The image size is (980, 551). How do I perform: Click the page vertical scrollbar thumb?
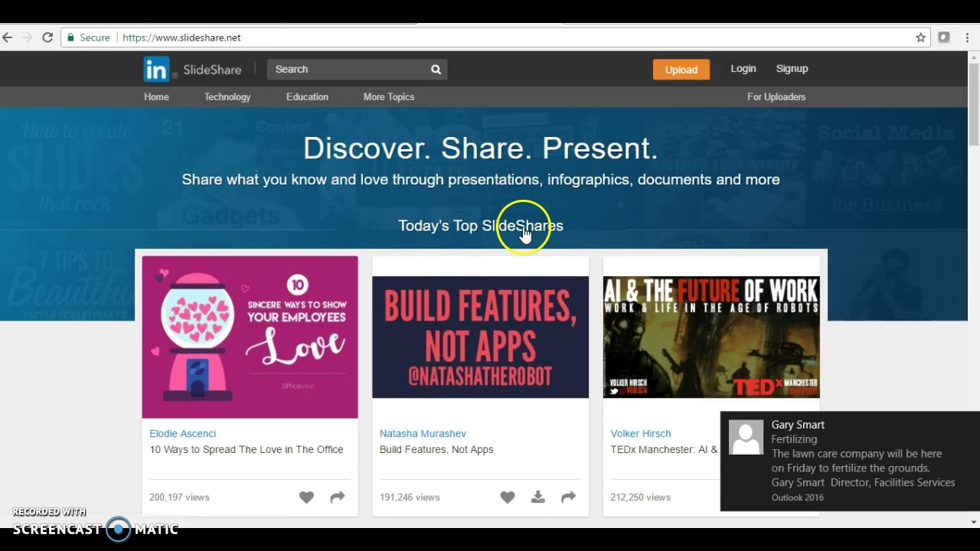pyautogui.click(x=974, y=104)
